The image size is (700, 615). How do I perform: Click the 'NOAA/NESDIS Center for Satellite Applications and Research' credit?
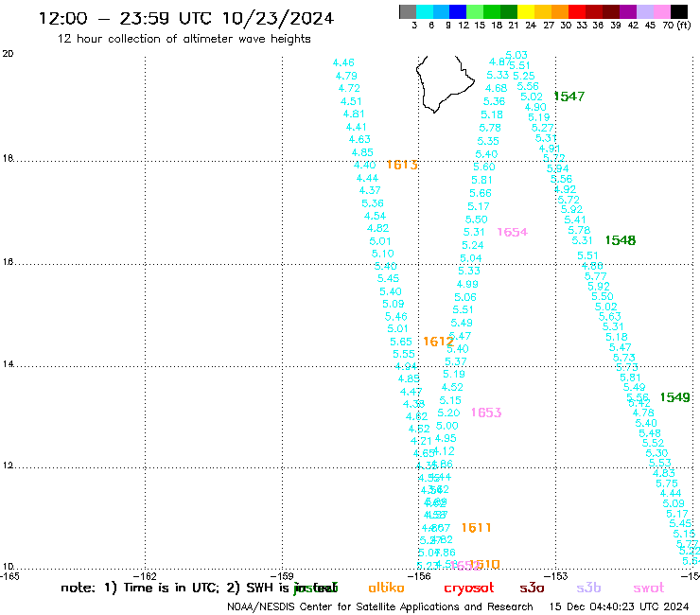coord(380,606)
